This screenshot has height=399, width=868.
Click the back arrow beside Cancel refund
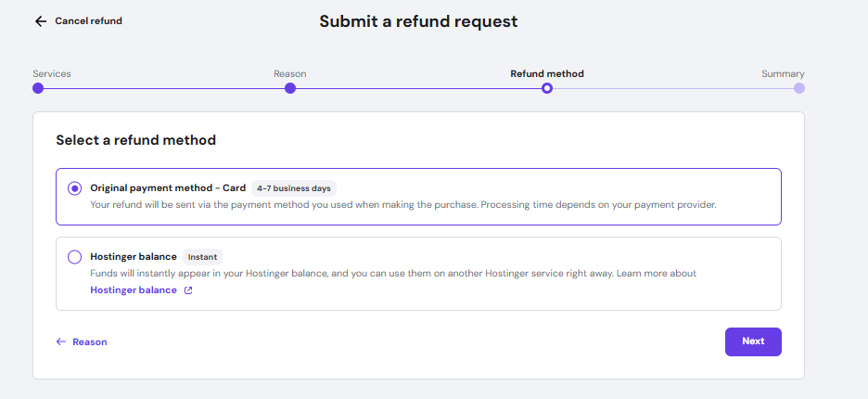(40, 21)
